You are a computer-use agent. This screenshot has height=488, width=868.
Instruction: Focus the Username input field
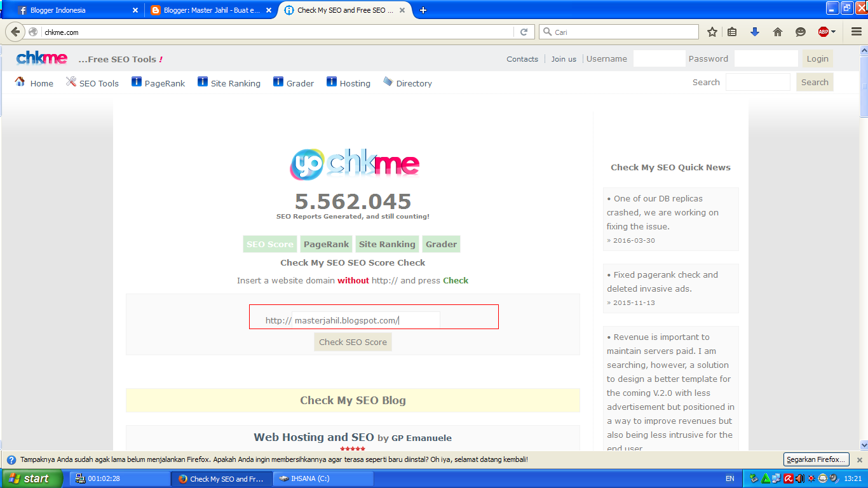(x=659, y=58)
